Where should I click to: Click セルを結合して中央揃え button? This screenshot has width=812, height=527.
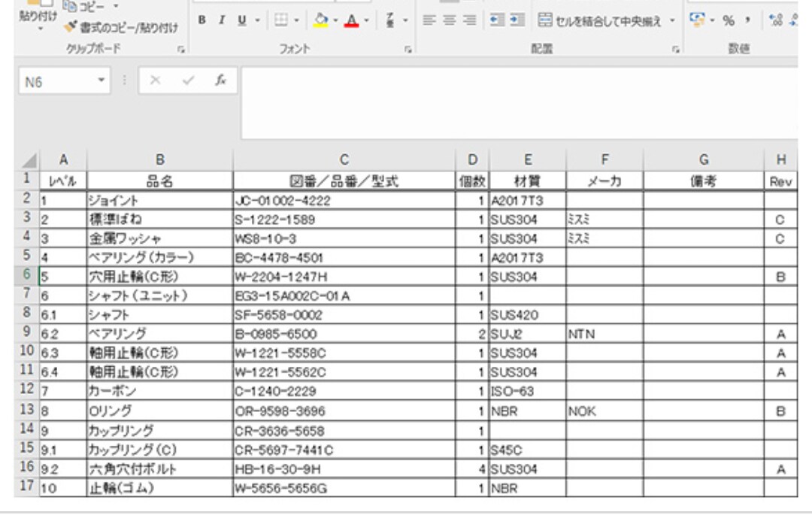coord(600,21)
